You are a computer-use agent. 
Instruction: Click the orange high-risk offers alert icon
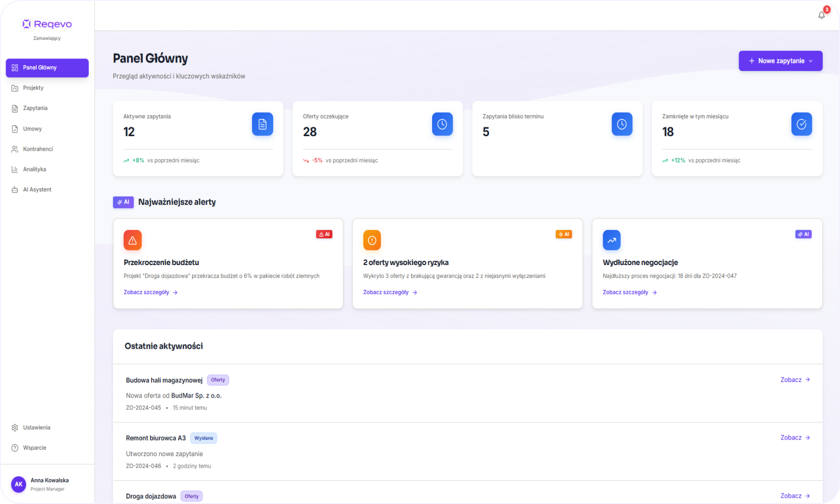coord(372,240)
